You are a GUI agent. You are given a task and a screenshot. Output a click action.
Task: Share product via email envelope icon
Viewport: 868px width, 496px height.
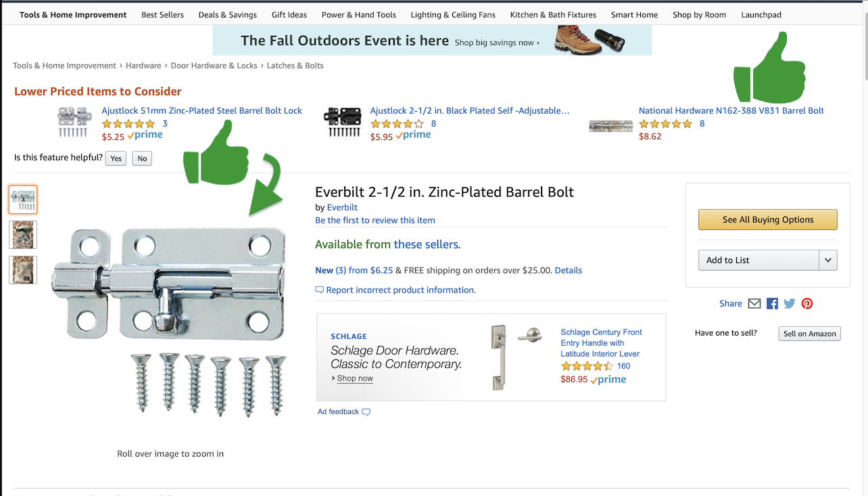click(754, 304)
